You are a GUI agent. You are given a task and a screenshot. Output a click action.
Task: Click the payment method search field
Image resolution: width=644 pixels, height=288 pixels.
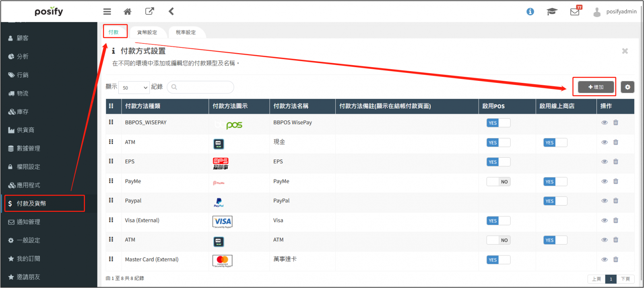click(x=200, y=87)
